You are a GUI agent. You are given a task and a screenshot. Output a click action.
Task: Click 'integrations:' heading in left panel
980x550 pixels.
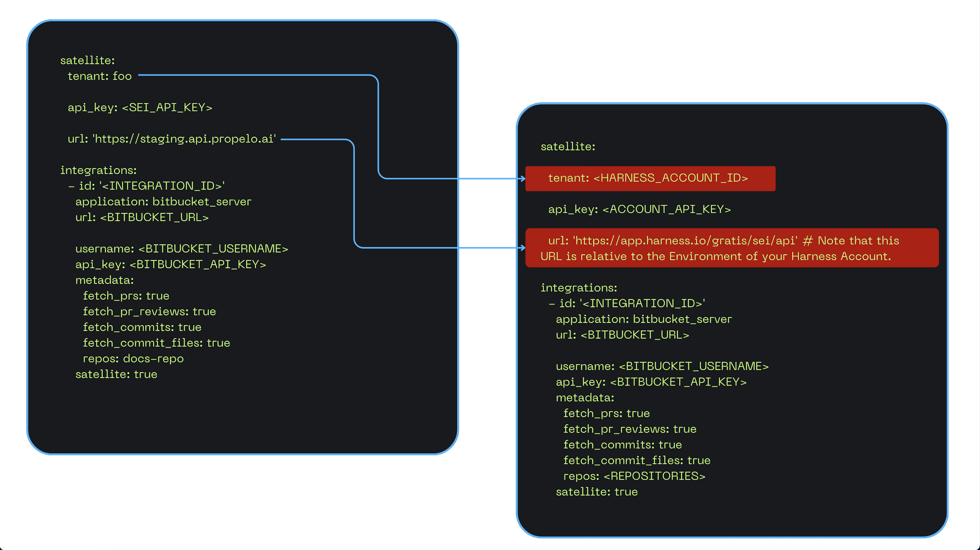point(98,170)
